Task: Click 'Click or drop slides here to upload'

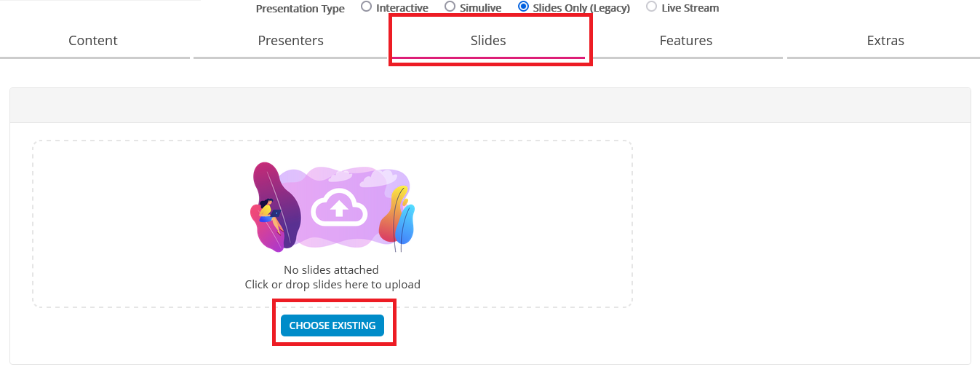Action: pyautogui.click(x=332, y=285)
